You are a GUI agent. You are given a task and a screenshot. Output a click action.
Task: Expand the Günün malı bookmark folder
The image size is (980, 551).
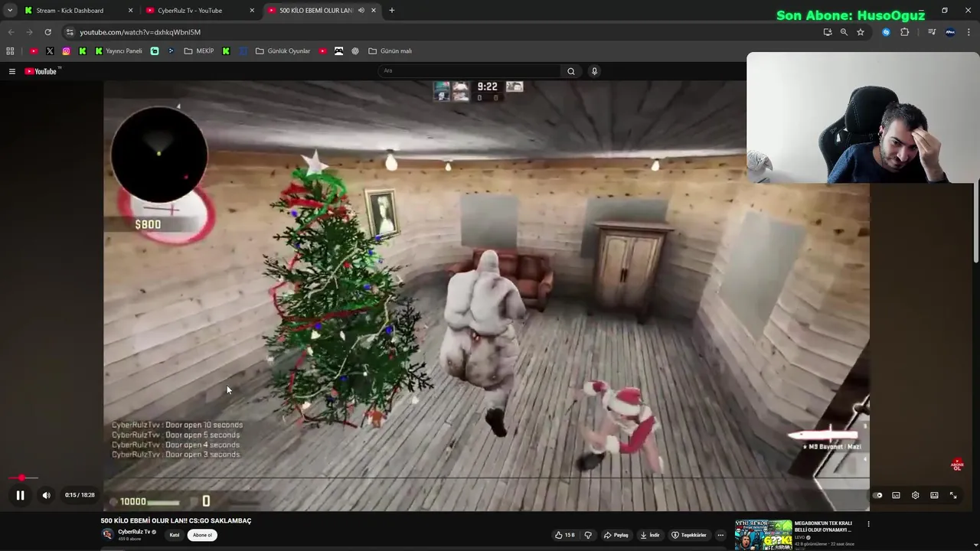tap(390, 51)
